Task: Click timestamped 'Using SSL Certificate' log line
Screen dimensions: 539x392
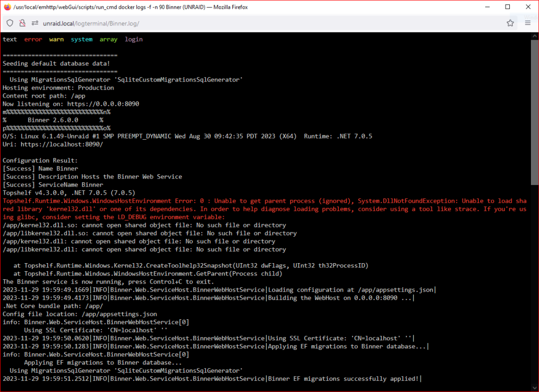Action: tap(209, 339)
